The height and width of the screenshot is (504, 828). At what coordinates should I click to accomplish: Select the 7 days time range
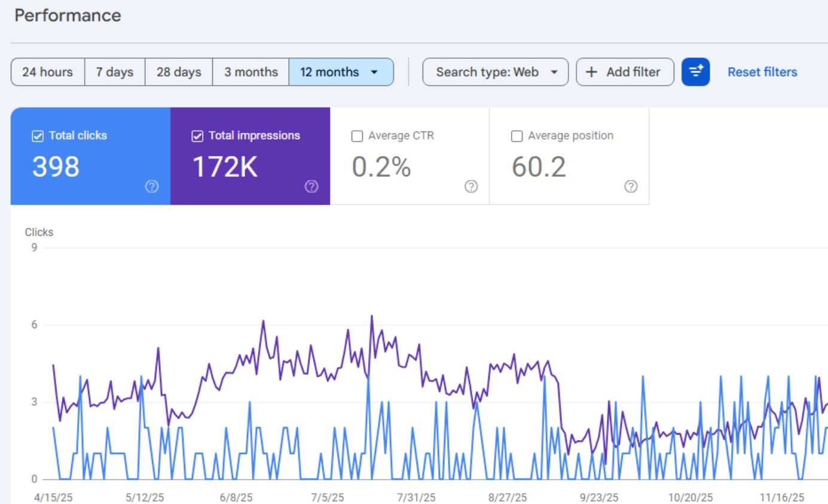[x=115, y=72]
